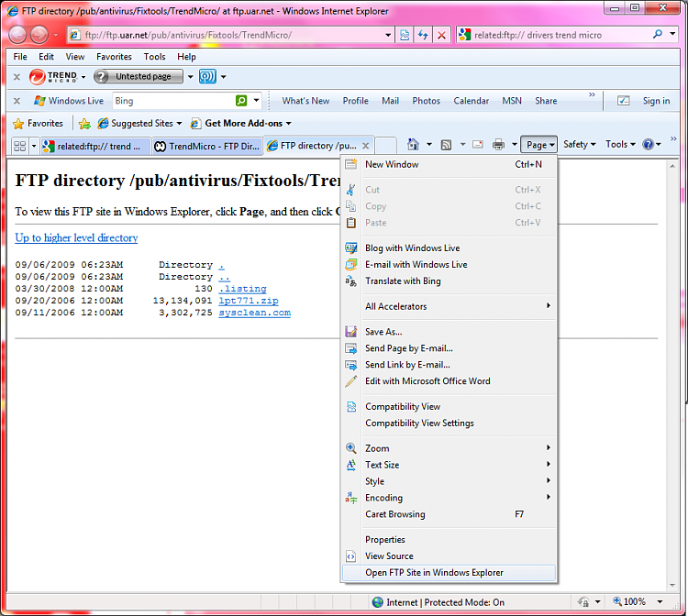Open the Quick Tabs grid icon

pyautogui.click(x=20, y=146)
